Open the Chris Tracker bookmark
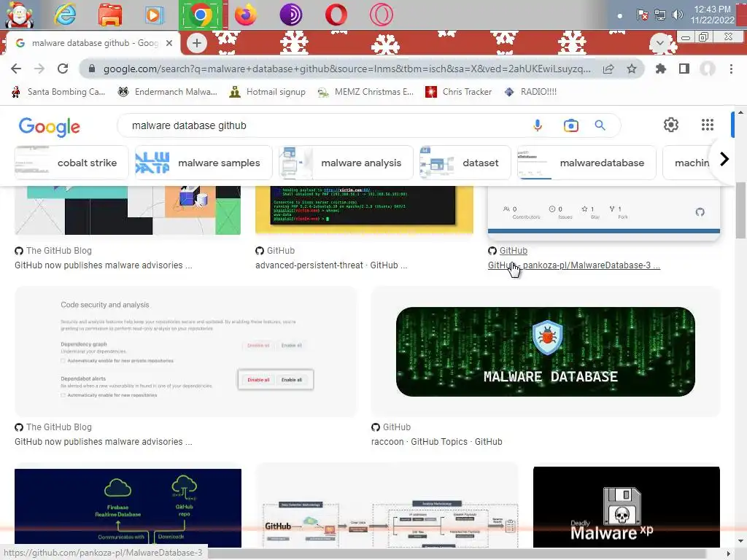 point(458,92)
